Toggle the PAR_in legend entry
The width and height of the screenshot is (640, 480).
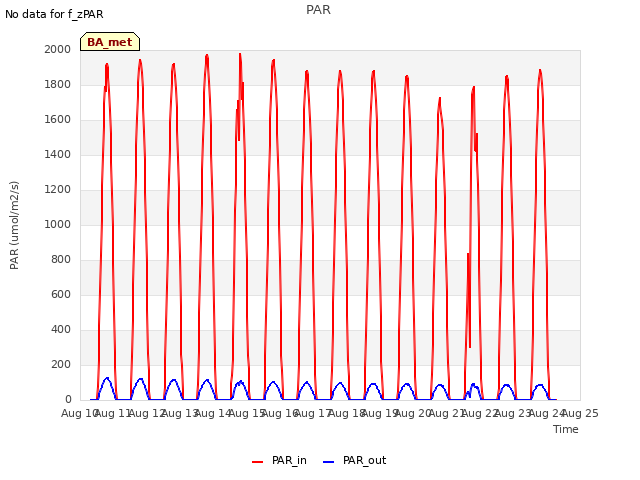pyautogui.click(x=280, y=460)
